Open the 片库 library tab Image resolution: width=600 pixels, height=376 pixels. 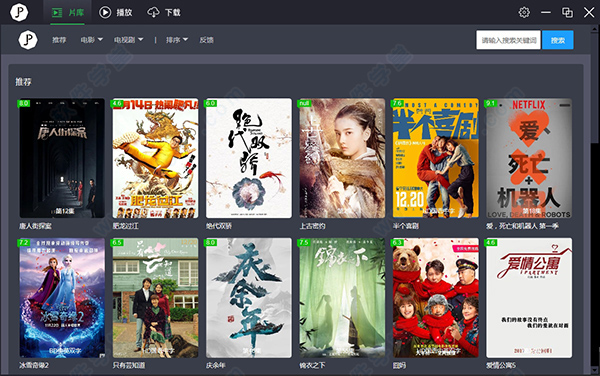click(68, 13)
